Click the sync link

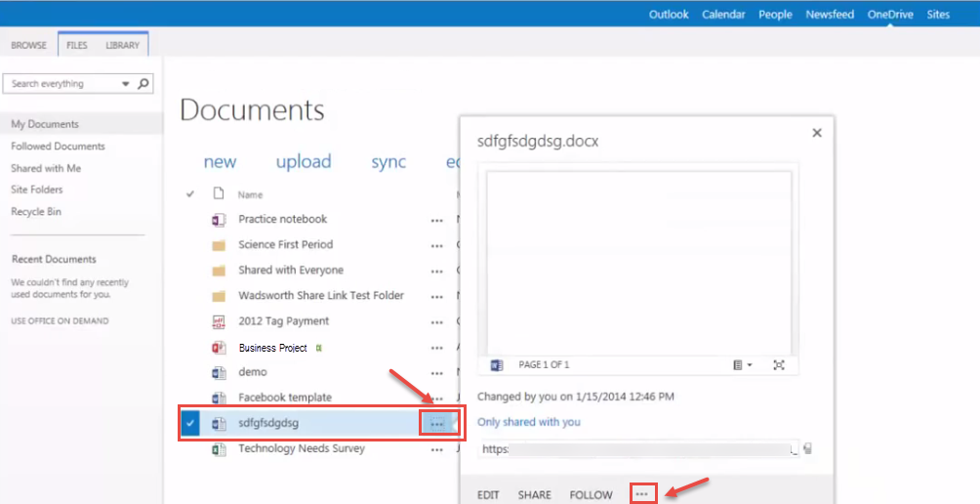point(388,162)
